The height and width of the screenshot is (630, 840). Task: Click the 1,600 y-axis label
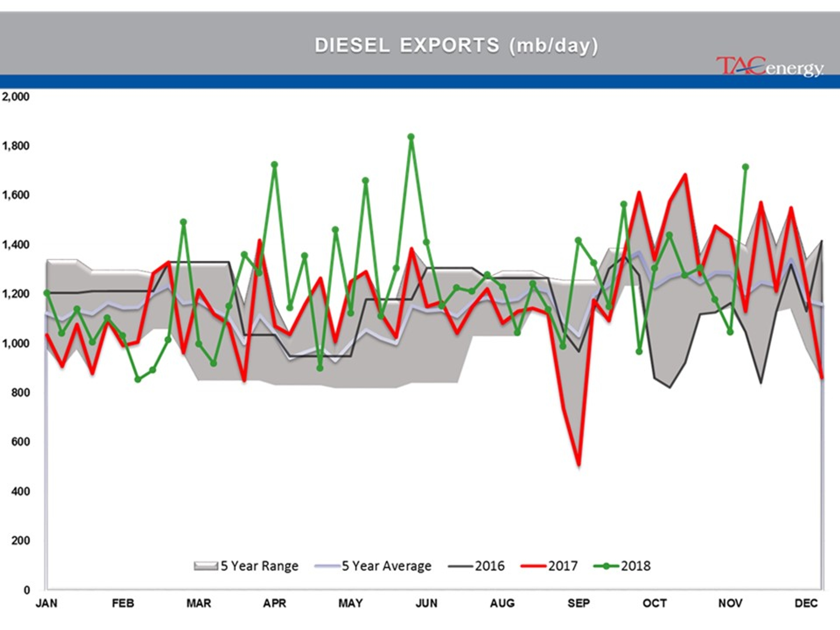pyautogui.click(x=16, y=195)
